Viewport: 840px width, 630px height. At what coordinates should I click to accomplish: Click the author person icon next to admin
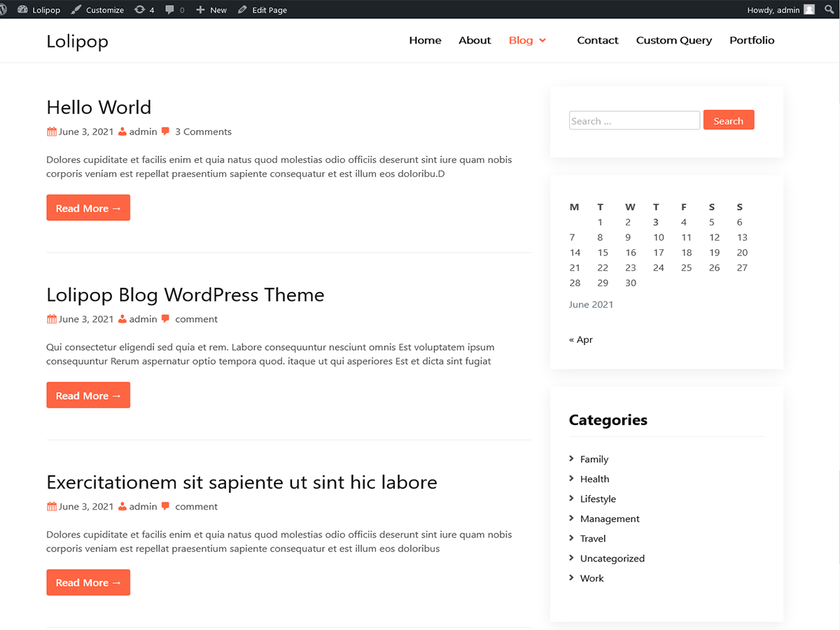pos(122,131)
